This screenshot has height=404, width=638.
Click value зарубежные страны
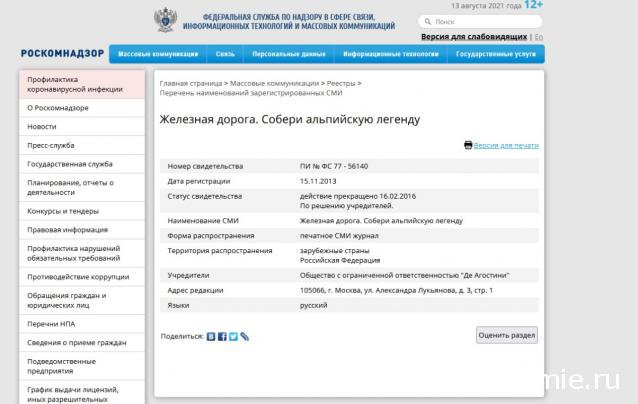pyautogui.click(x=335, y=251)
